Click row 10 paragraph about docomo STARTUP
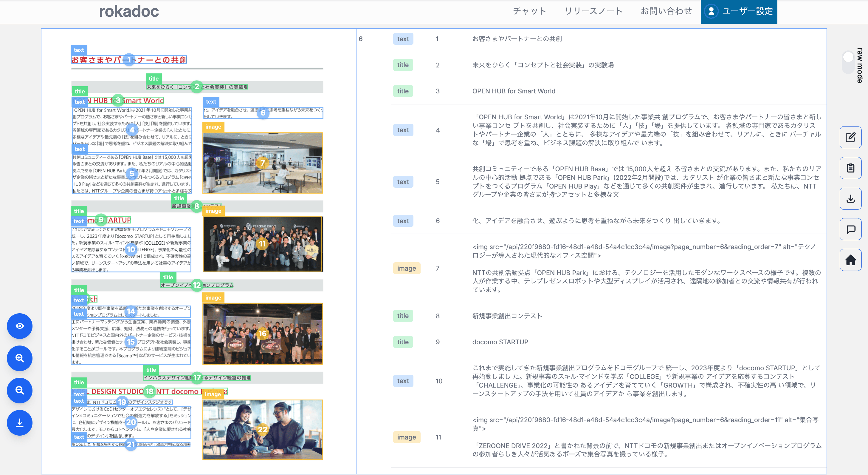 tap(647, 381)
